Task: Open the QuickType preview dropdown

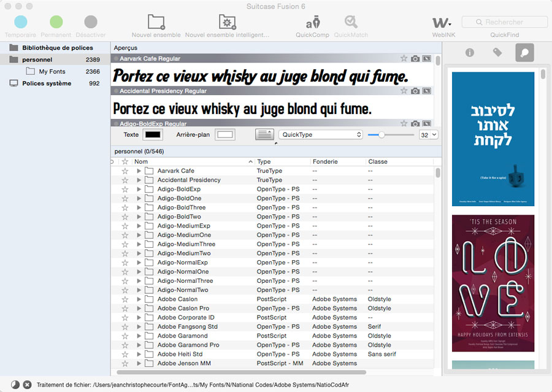Action: pyautogui.click(x=321, y=134)
